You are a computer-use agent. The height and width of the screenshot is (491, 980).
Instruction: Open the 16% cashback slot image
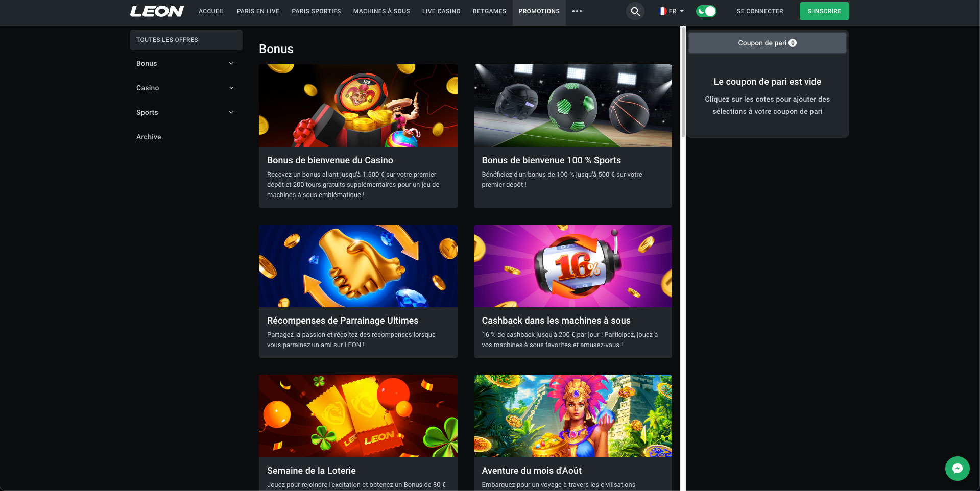(572, 266)
